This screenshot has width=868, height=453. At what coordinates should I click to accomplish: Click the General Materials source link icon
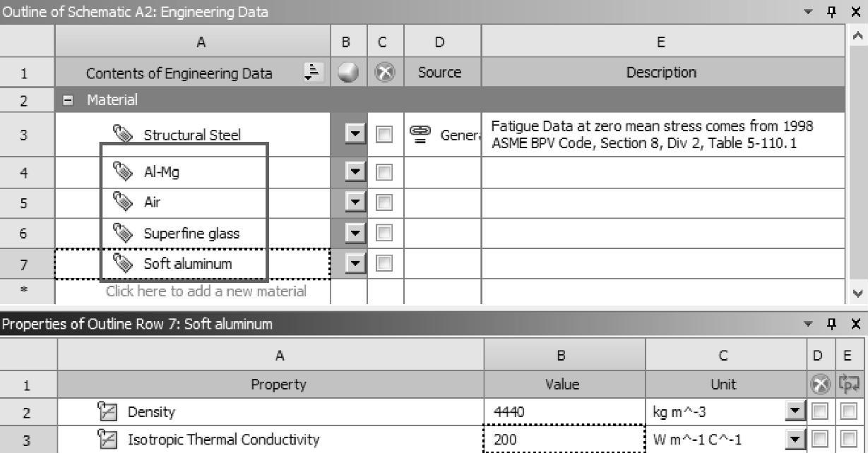[420, 134]
